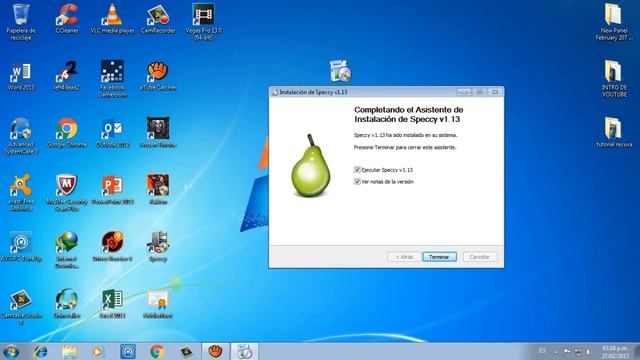Select the tutorial recuva folder
The height and width of the screenshot is (360, 640).
tap(613, 133)
